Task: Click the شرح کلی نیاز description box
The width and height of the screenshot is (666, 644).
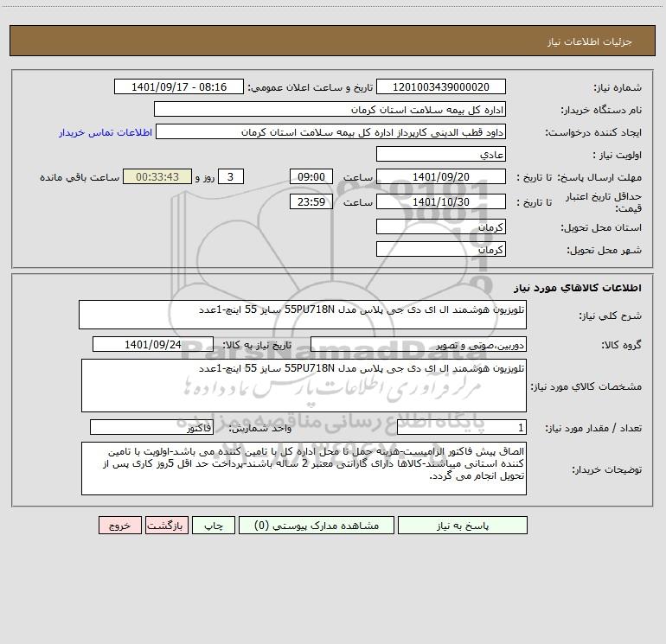Action: [x=303, y=315]
